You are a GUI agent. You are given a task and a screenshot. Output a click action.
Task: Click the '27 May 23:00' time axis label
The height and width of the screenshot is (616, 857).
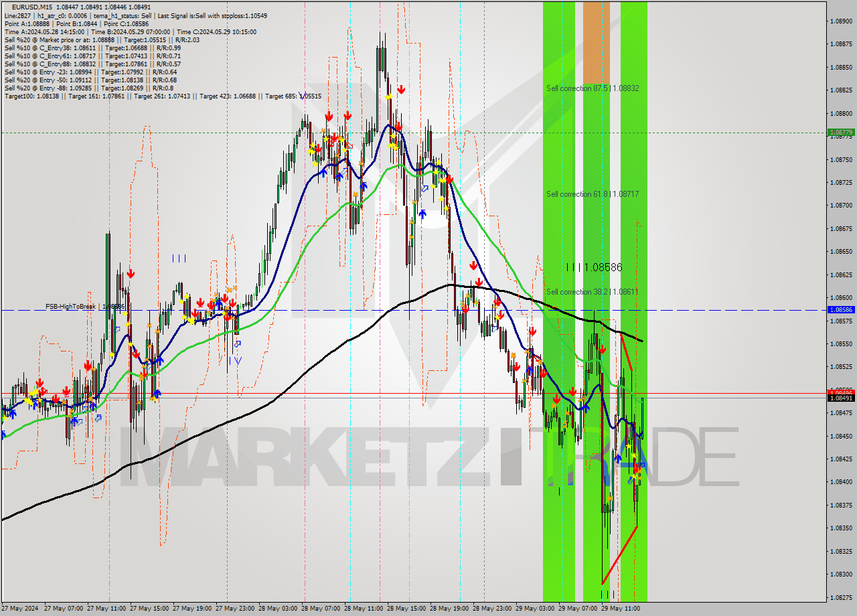pos(236,609)
